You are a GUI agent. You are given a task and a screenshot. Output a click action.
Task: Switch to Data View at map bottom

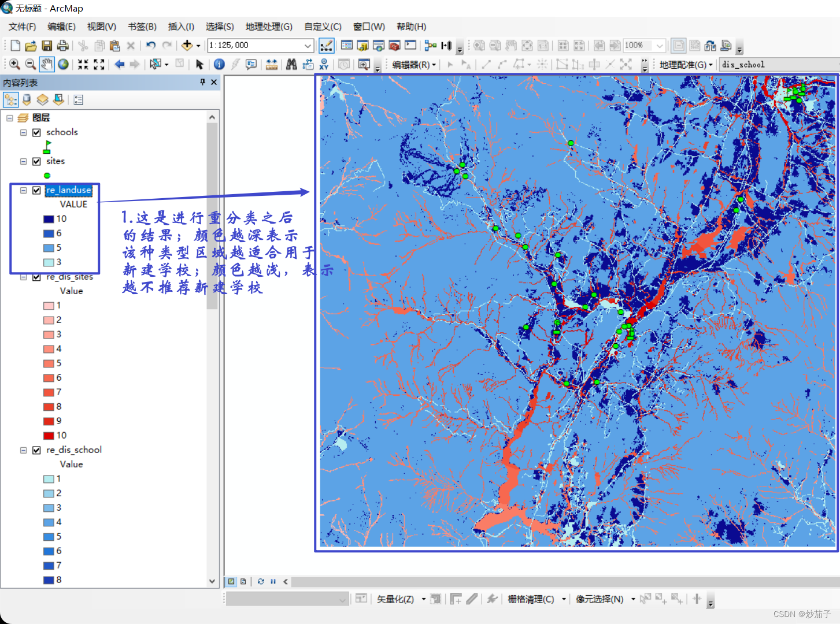[231, 581]
